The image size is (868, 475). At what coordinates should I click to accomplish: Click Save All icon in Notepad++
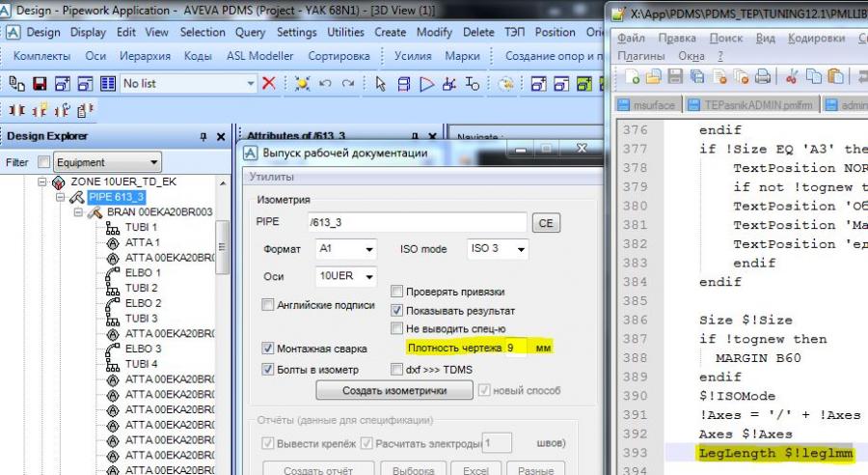(x=697, y=76)
